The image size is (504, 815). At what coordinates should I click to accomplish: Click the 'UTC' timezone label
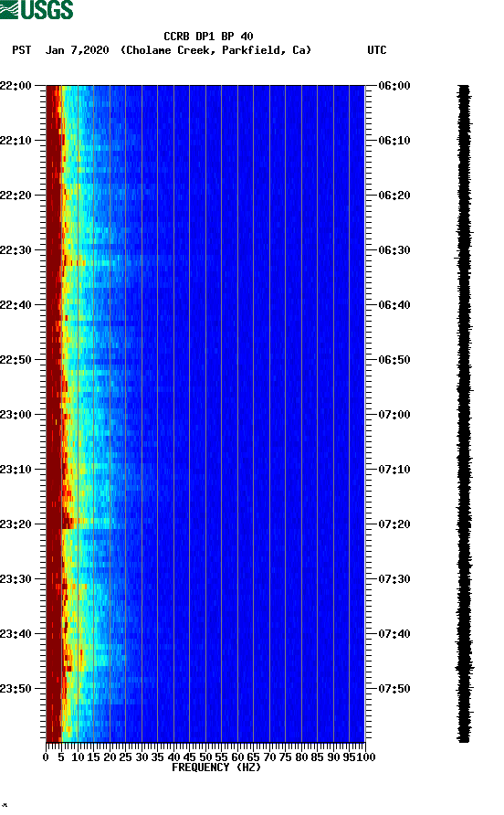(377, 50)
